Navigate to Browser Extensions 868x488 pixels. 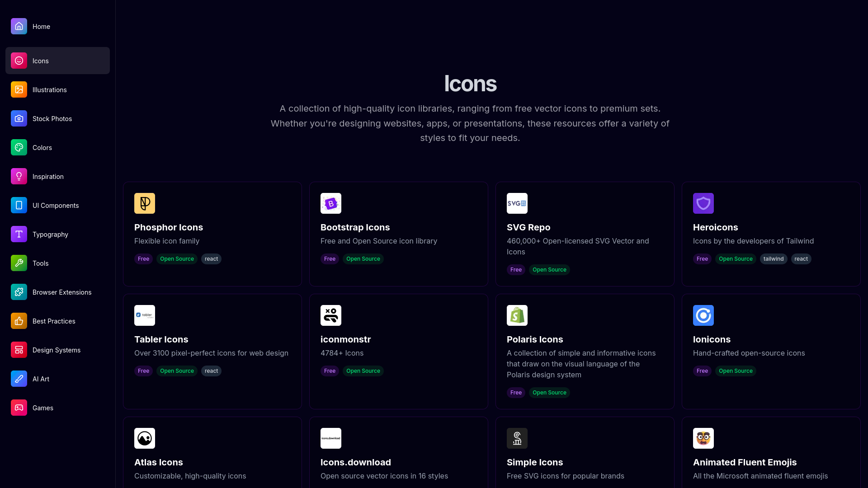(x=57, y=292)
